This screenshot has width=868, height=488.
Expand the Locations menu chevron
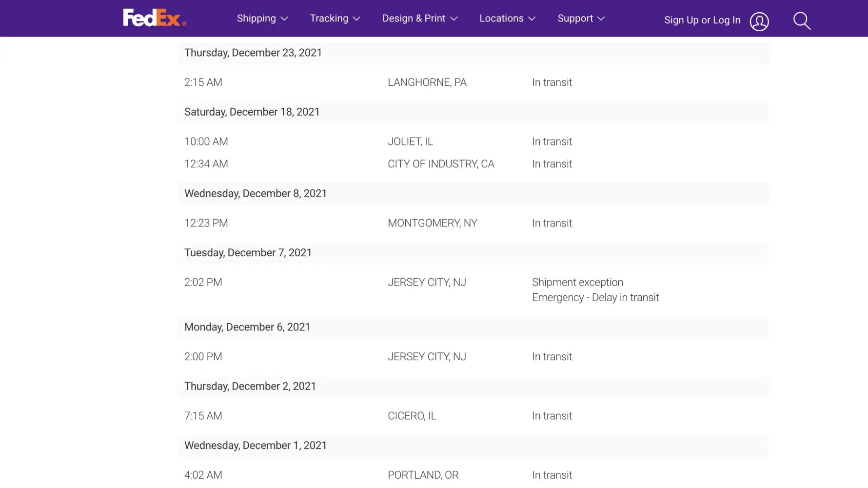(532, 19)
